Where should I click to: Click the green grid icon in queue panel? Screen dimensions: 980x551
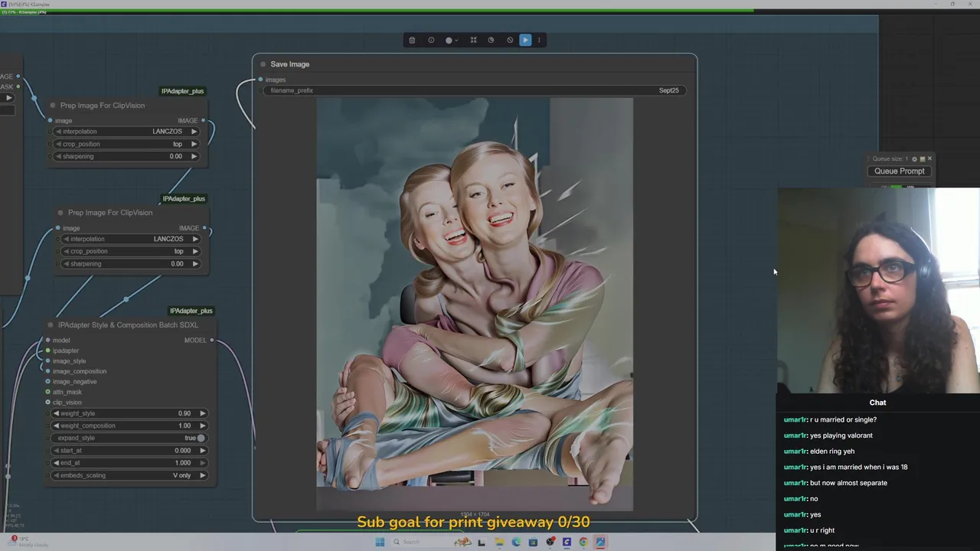pos(923,159)
